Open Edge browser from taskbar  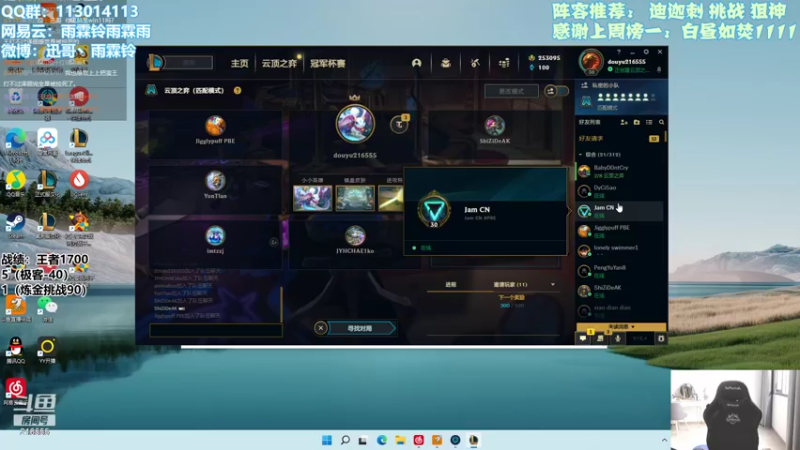click(382, 440)
